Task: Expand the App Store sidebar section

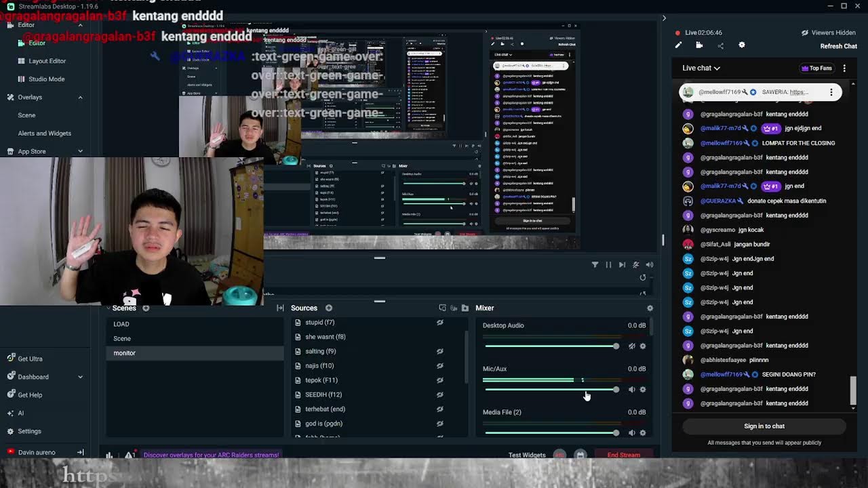Action: tap(80, 152)
